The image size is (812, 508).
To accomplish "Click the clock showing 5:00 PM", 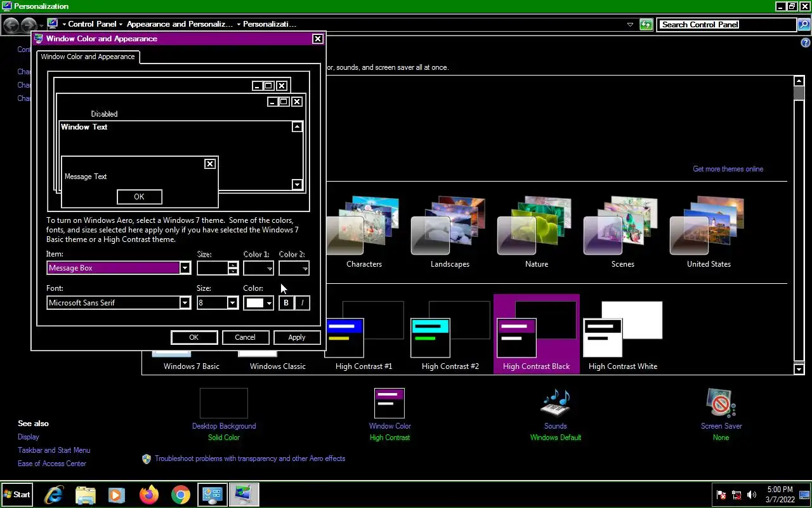I will [780, 495].
